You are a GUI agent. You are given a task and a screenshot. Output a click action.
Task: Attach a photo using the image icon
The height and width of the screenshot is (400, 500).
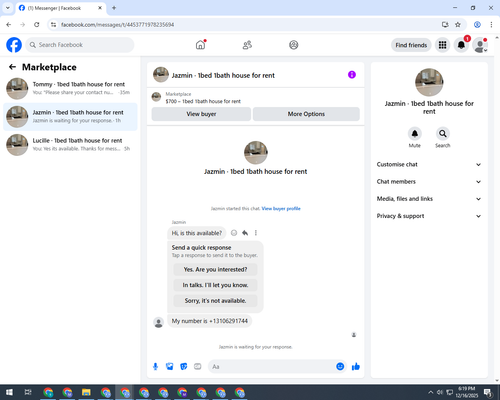[x=170, y=367]
